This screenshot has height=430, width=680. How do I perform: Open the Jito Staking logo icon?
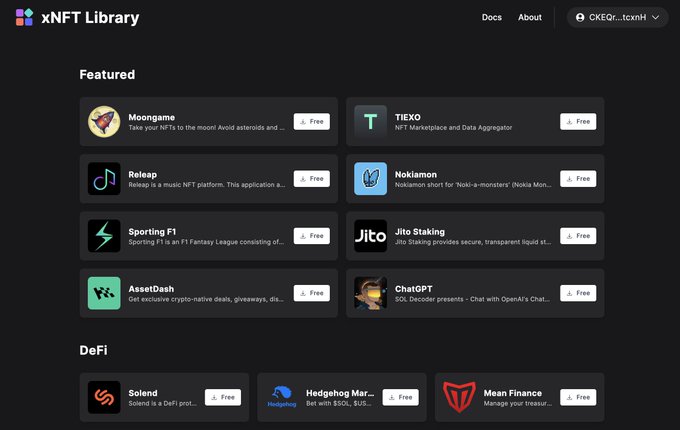tap(370, 236)
